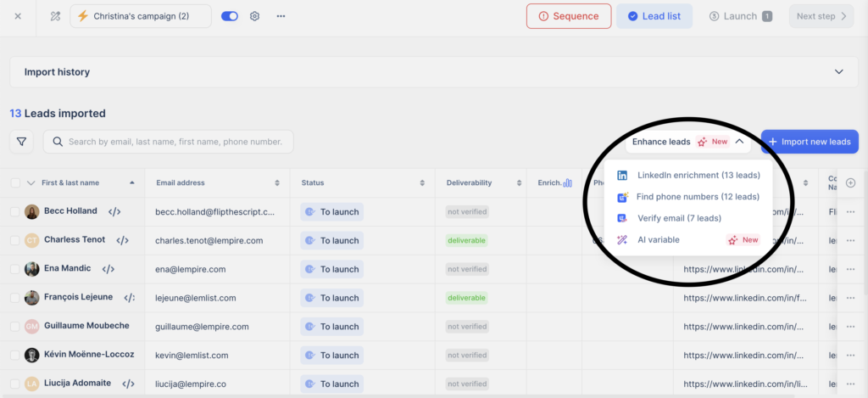Expand the Import history panel
Image resolution: width=868 pixels, height=398 pixels.
(x=839, y=72)
